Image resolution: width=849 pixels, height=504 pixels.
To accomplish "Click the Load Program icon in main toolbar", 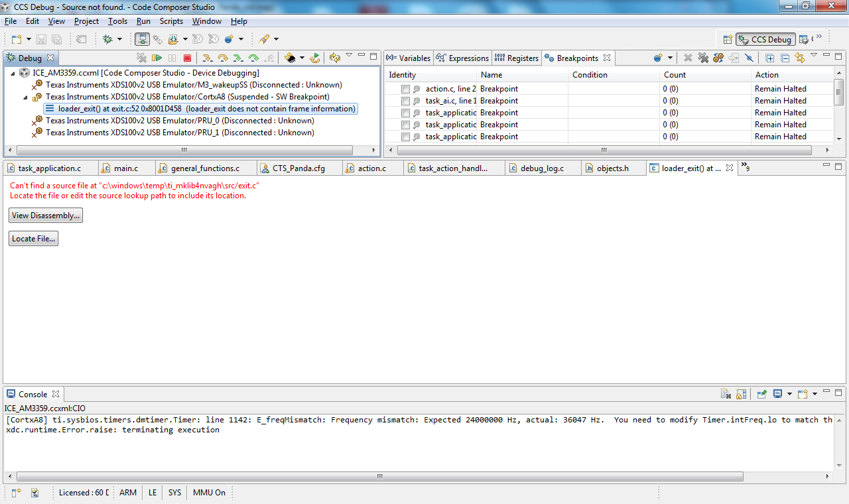I will [x=173, y=40].
